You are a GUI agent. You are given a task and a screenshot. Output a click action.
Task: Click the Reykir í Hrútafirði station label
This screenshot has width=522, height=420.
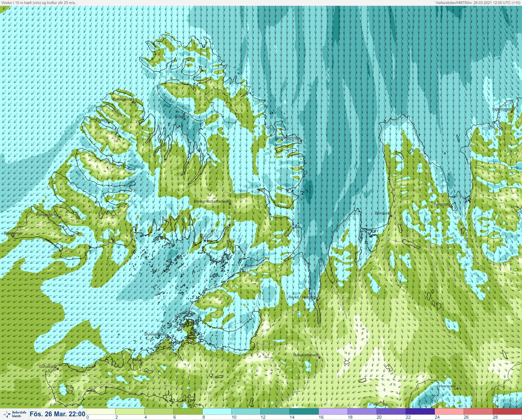click(x=302, y=298)
